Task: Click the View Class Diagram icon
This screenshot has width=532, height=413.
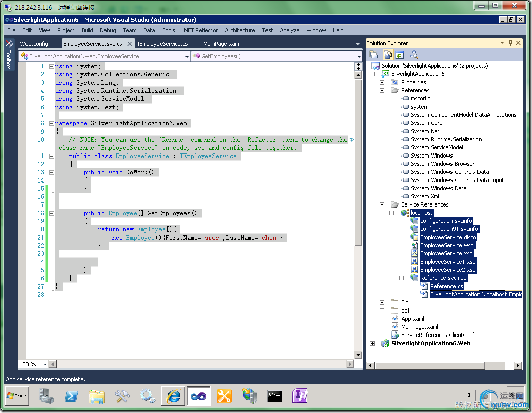Action: [x=414, y=54]
